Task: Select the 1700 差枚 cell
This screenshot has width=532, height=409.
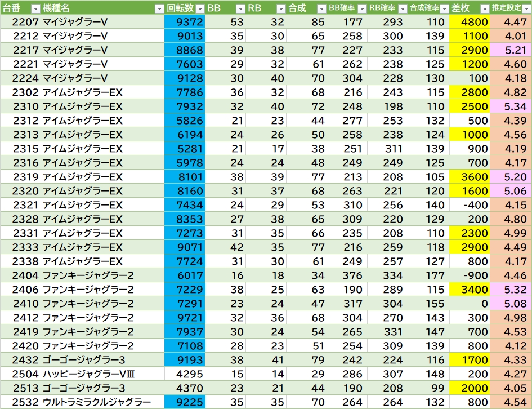Action: point(470,360)
